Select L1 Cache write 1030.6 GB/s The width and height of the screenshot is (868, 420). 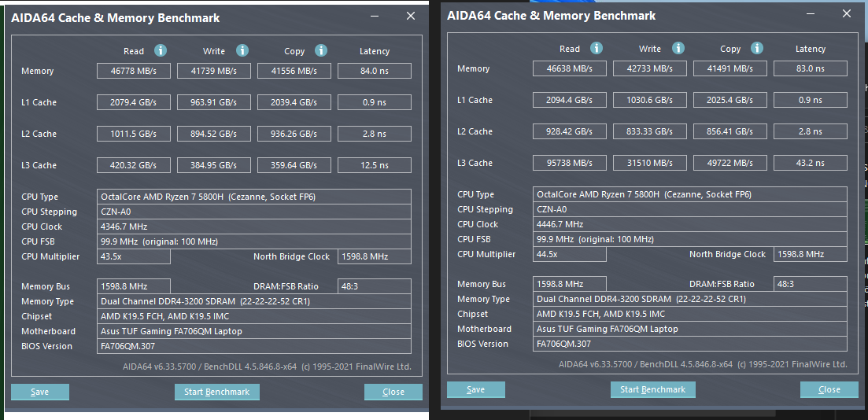coord(649,100)
